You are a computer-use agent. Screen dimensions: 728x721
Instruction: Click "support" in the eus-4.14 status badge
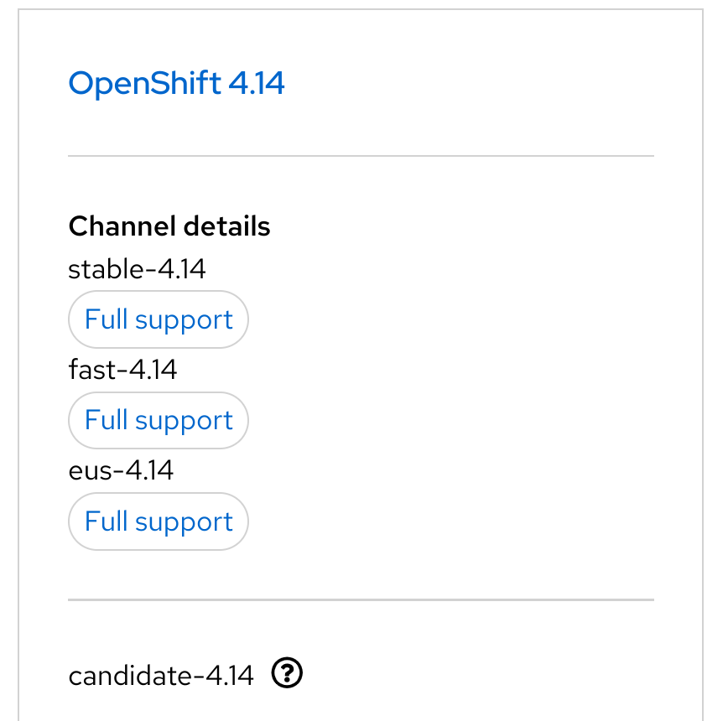click(184, 522)
